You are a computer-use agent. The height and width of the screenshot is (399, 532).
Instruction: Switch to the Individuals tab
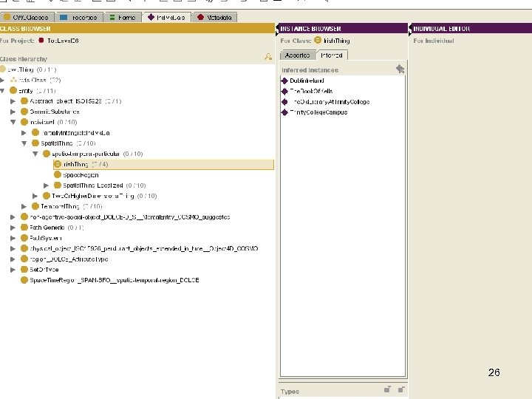(166, 17)
